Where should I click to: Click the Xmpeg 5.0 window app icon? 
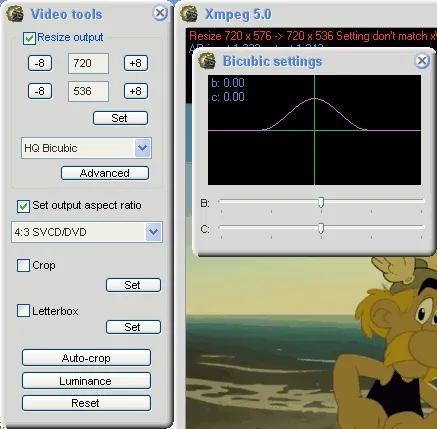pos(189,14)
